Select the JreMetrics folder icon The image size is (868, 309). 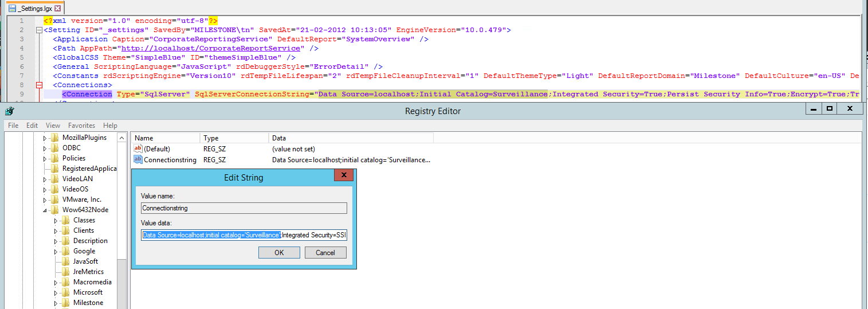click(x=66, y=272)
